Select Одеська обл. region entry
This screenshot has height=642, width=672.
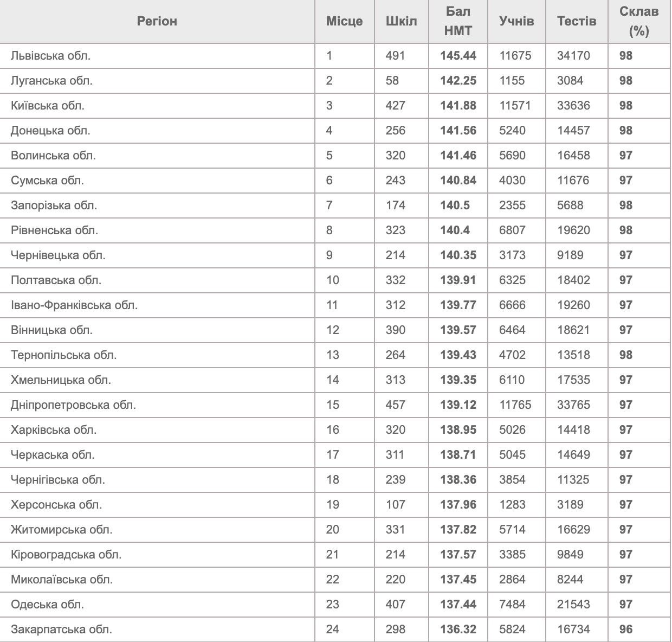tap(47, 604)
